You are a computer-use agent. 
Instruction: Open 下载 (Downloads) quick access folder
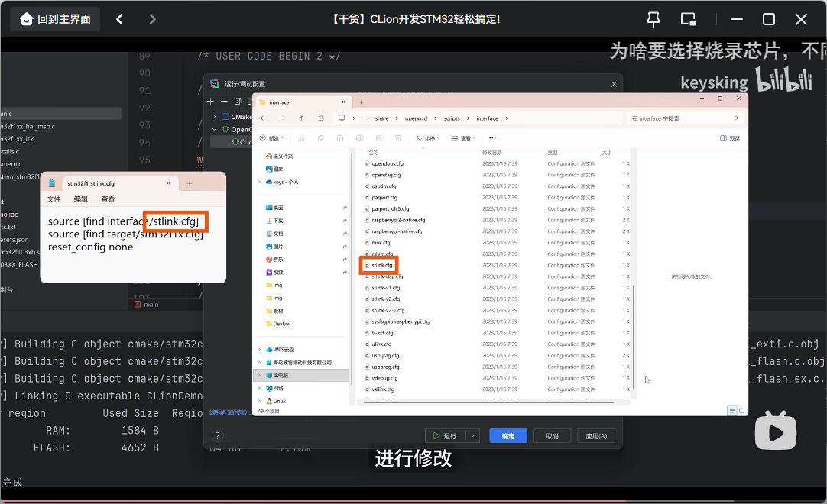(275, 221)
